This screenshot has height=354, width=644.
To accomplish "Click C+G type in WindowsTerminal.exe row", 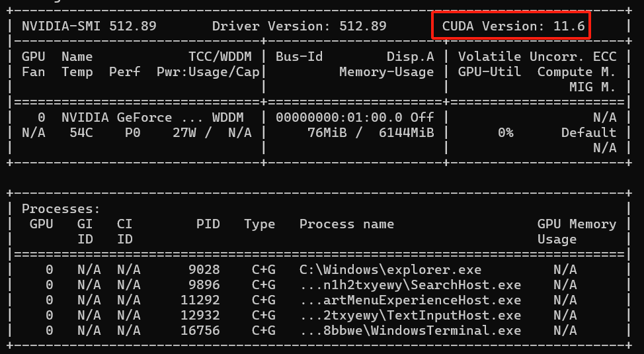I will pyautogui.click(x=264, y=331).
